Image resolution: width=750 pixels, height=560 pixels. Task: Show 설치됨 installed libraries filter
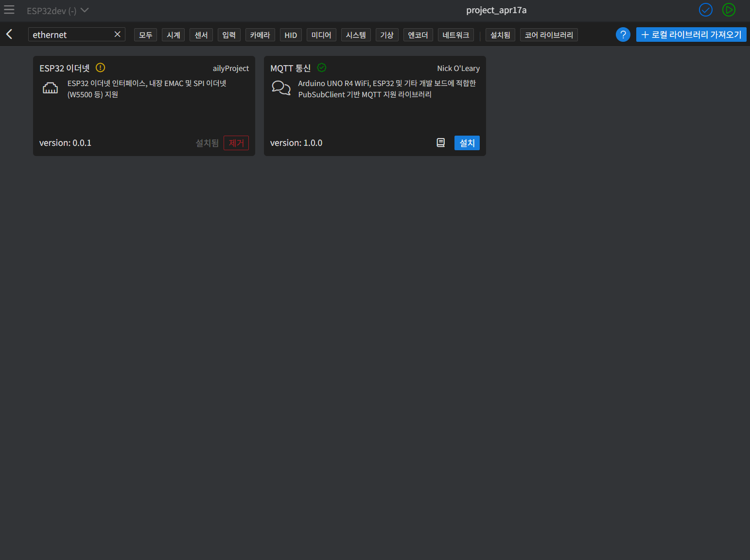500,35
